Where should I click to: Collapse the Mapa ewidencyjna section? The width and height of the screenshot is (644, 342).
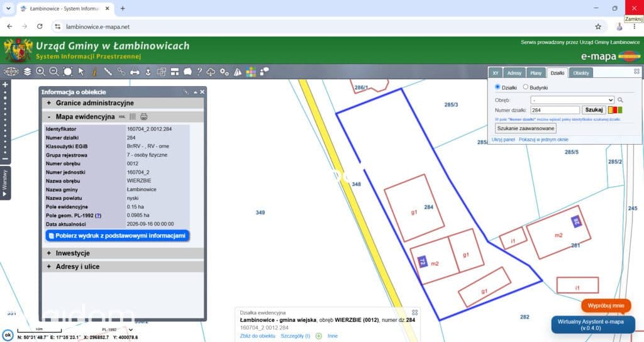[123, 116]
